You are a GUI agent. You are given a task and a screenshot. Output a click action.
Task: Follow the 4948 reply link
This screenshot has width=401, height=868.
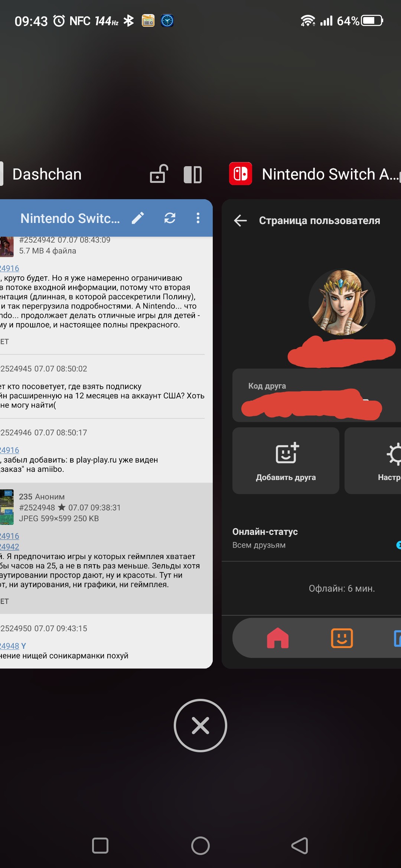coord(10,646)
